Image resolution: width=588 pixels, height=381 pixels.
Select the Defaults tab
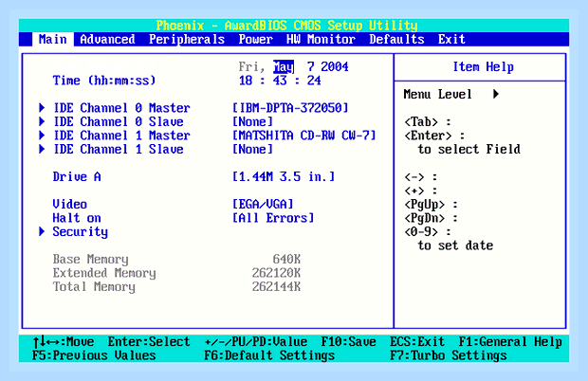[x=396, y=40]
